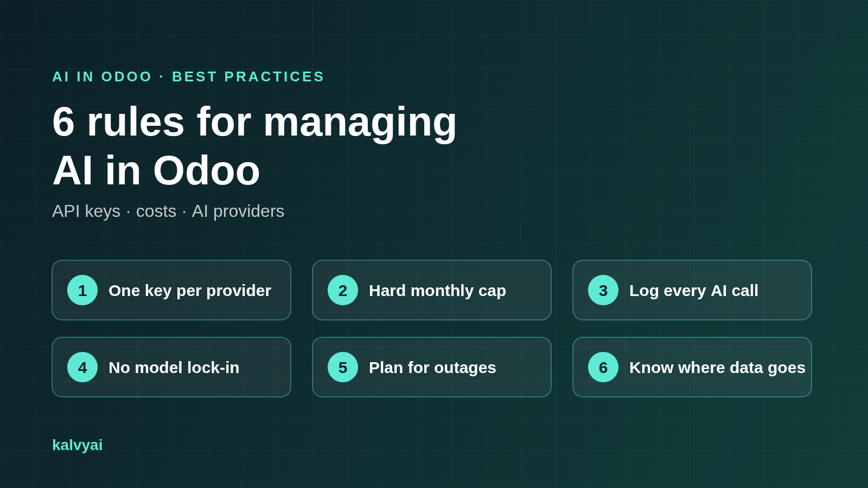Click the number 6 circle badge
The height and width of the screenshot is (488, 868).
(603, 367)
